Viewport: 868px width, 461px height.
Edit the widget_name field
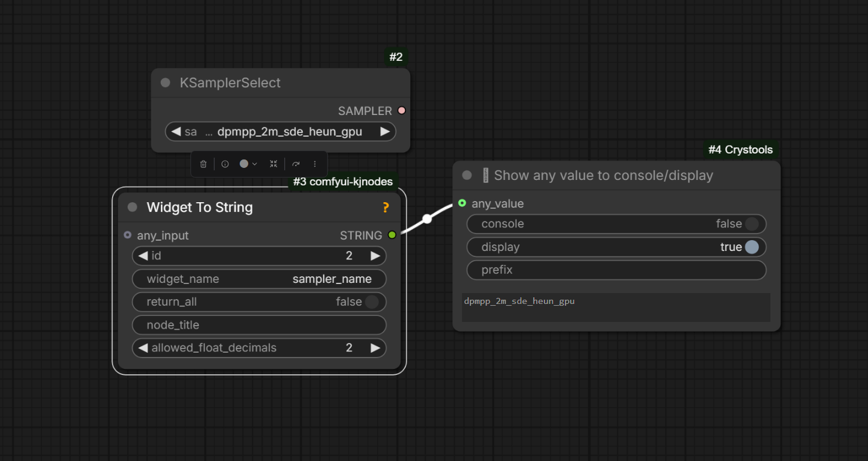(x=259, y=279)
